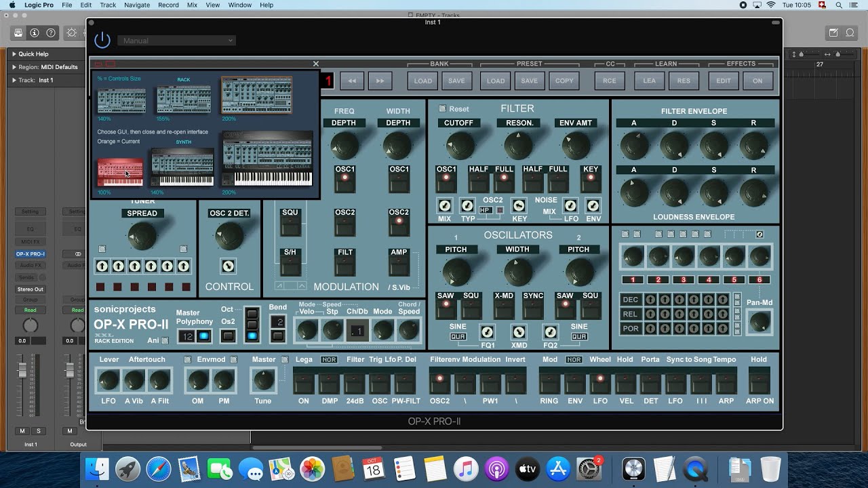
Task: Click the filter MIX rotary switch
Action: [x=445, y=205]
